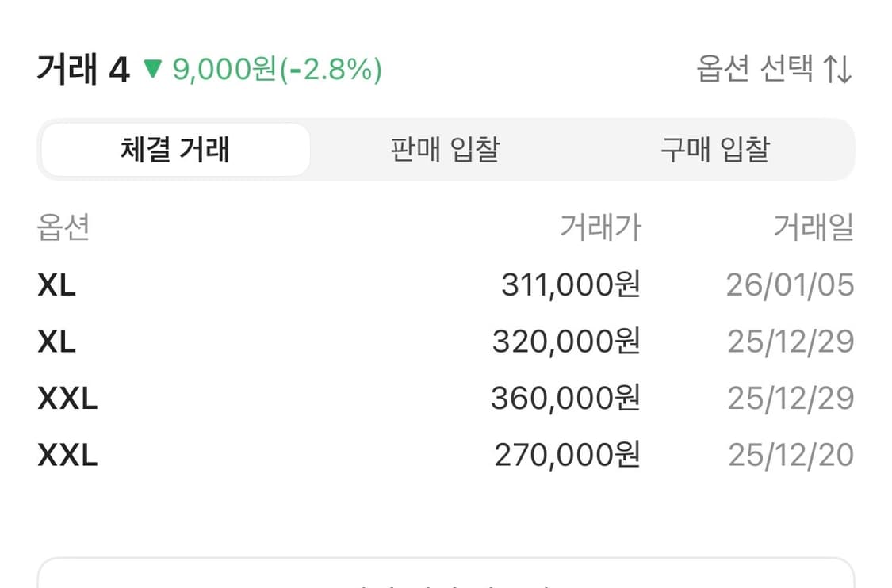Sort by the 거래일 column header

[814, 228]
